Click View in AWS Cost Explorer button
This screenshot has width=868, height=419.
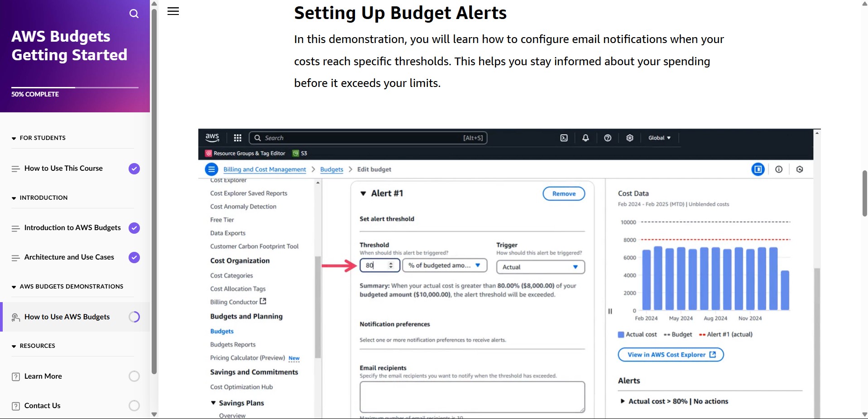coord(671,355)
